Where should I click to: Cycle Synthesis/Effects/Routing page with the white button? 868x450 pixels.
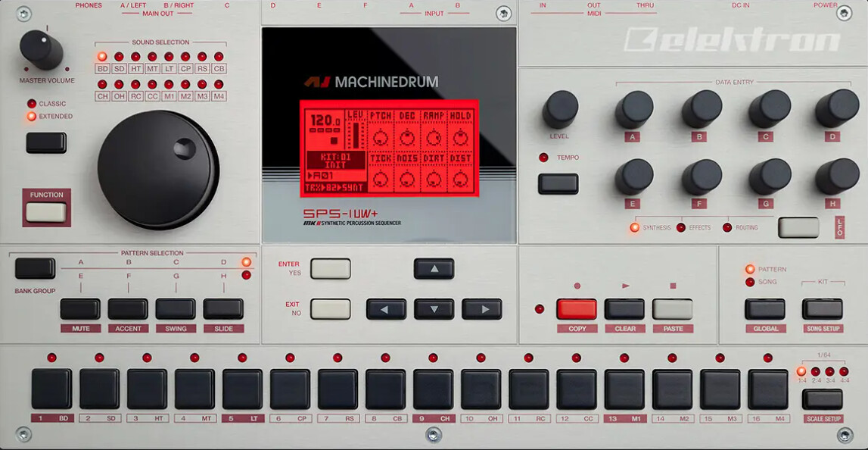(x=798, y=228)
